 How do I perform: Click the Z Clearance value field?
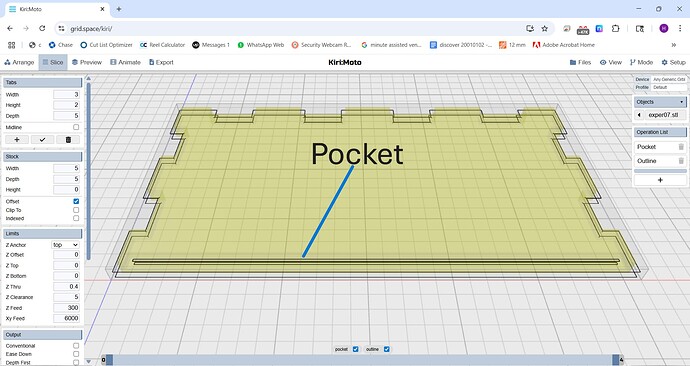(x=66, y=297)
